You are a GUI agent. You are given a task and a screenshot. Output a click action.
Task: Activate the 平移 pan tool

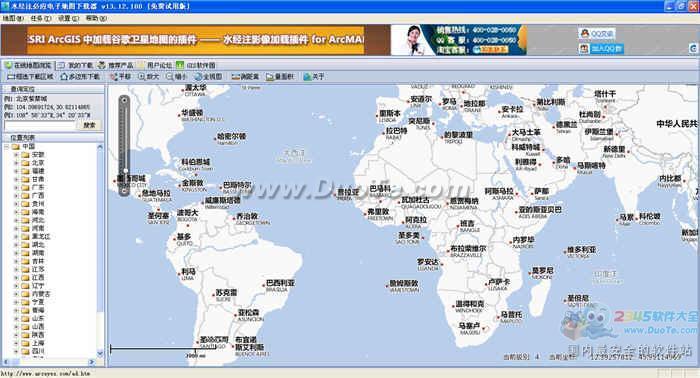click(121, 77)
